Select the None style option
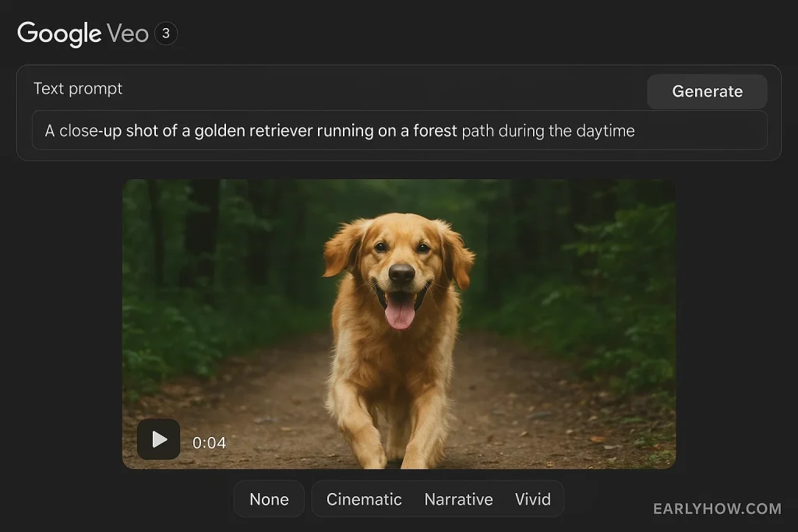 (269, 499)
